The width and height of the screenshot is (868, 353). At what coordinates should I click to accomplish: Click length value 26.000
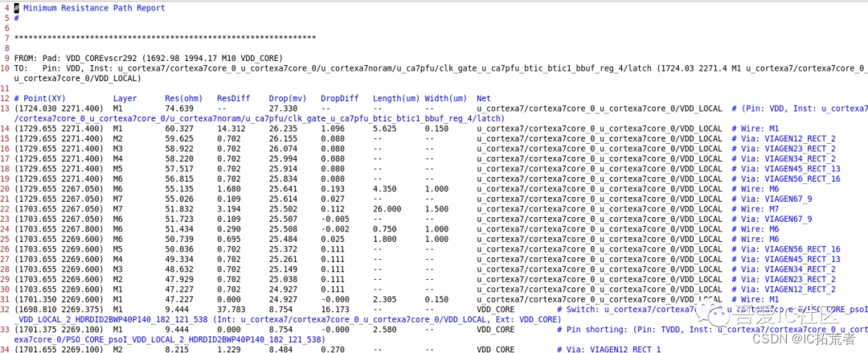[x=387, y=208]
